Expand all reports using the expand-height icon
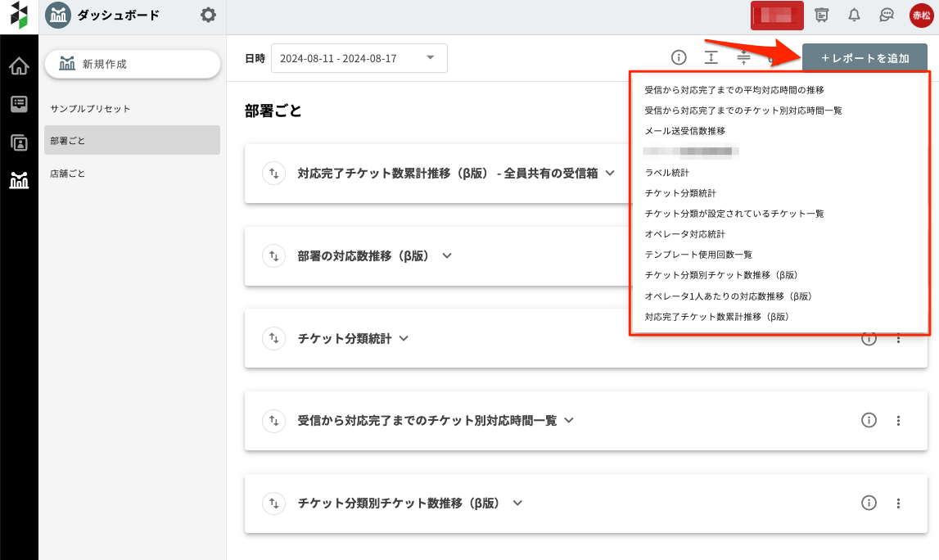Image resolution: width=939 pixels, height=560 pixels. (x=711, y=57)
